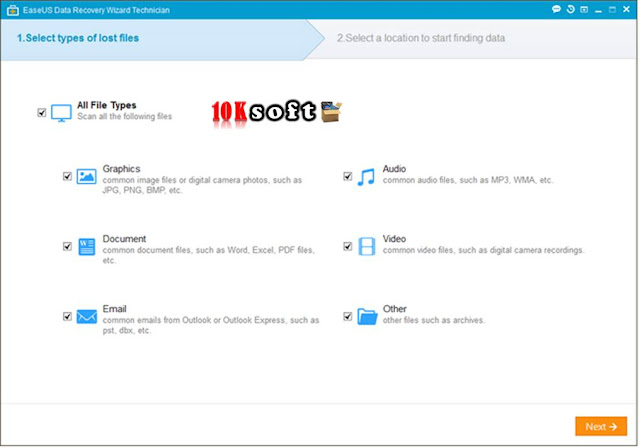
Task: Click the Document label text
Action: tap(124, 239)
